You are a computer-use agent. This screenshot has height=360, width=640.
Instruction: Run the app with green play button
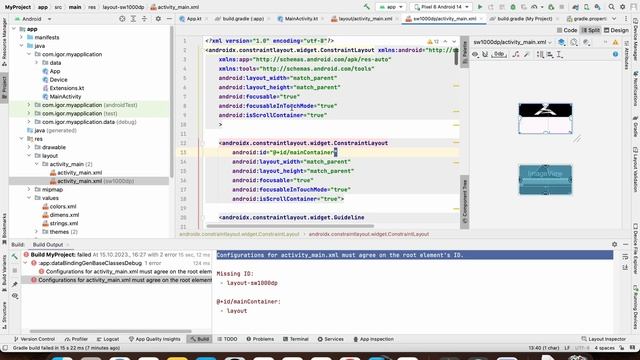(x=480, y=7)
